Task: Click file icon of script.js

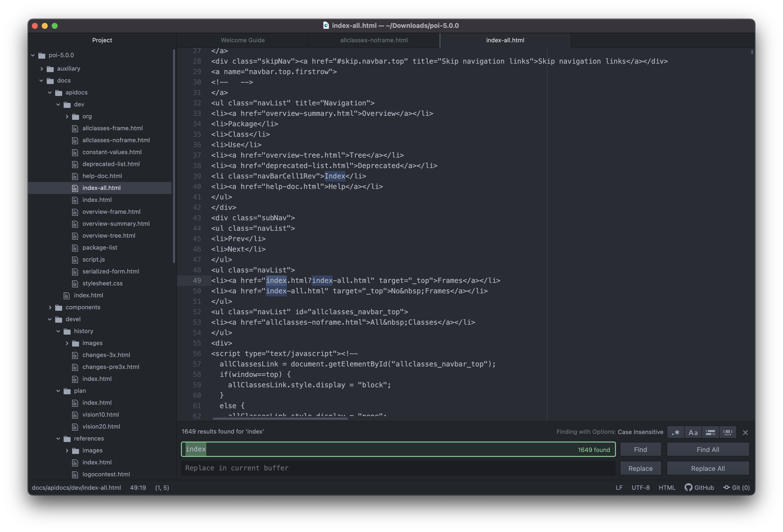Action: pos(75,260)
